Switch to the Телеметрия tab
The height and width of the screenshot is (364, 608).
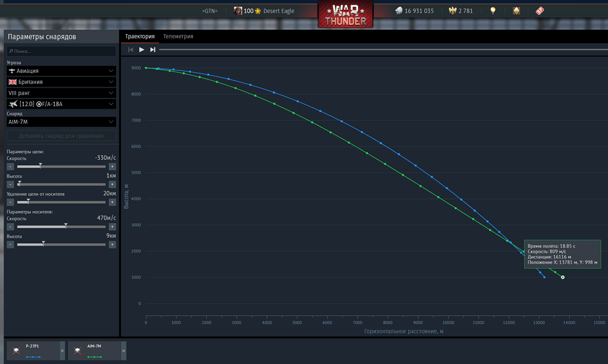tap(178, 36)
